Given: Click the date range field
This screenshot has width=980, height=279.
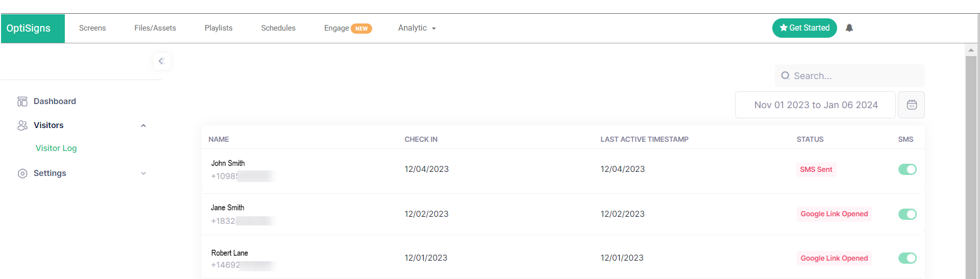Looking at the screenshot, I should pyautogui.click(x=815, y=105).
